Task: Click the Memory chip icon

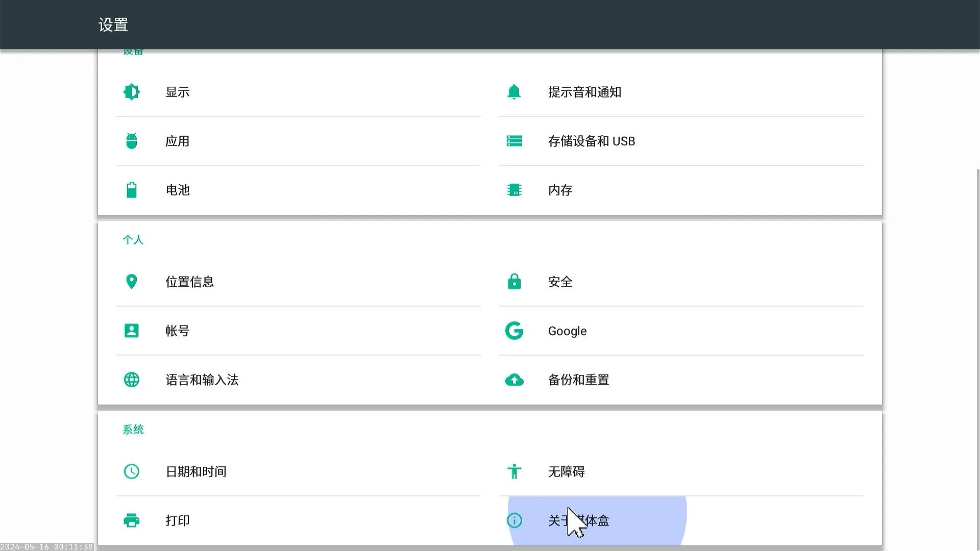Action: coord(514,190)
